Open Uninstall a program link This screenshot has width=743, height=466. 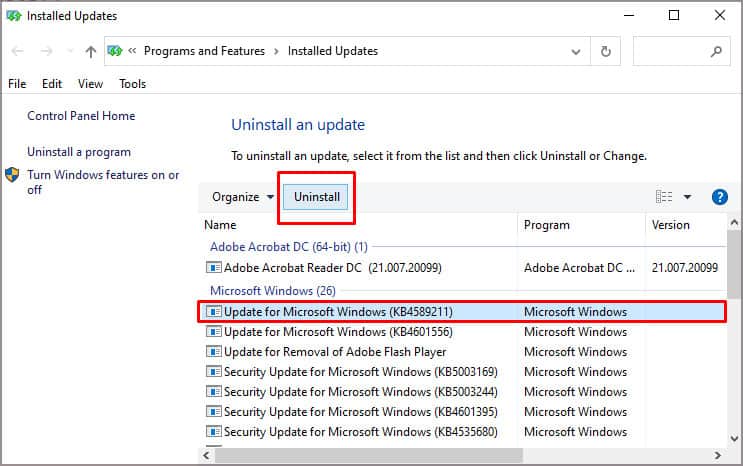tap(79, 152)
